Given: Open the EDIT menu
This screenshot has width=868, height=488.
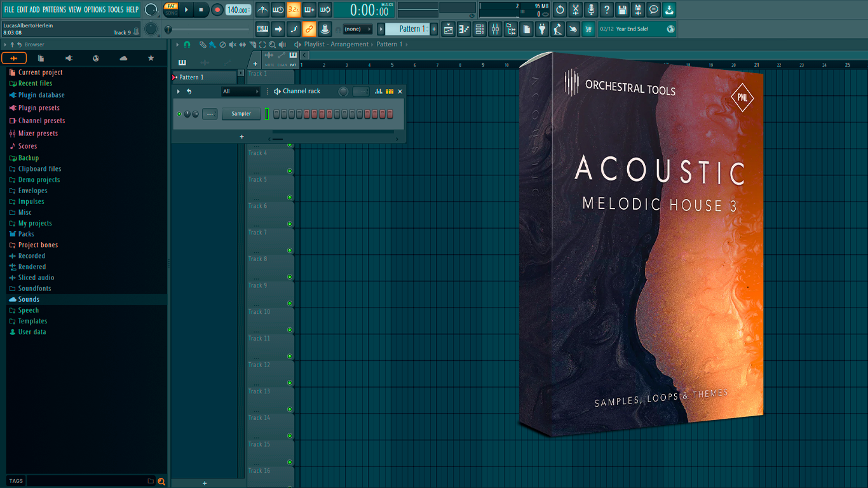Looking at the screenshot, I should tap(22, 10).
